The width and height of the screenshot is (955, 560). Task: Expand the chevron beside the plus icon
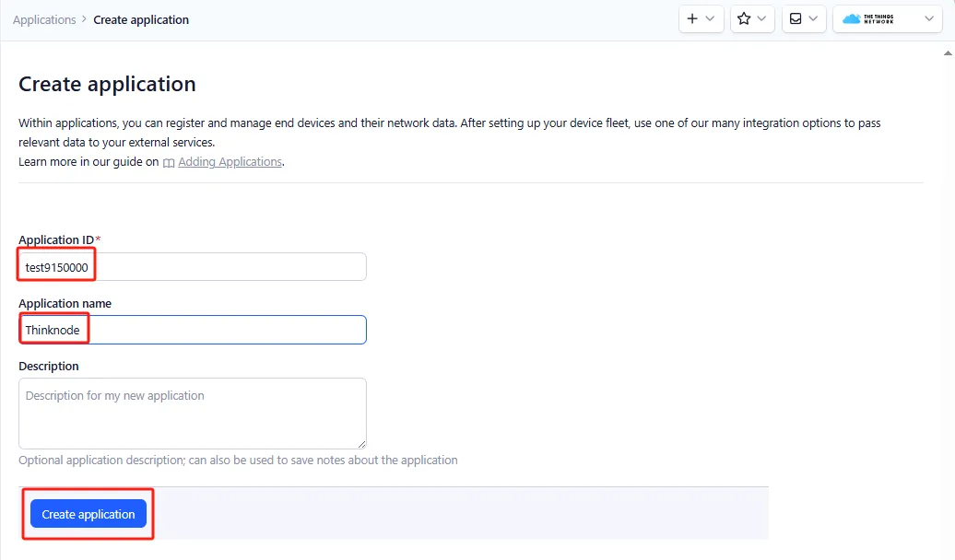click(x=710, y=19)
